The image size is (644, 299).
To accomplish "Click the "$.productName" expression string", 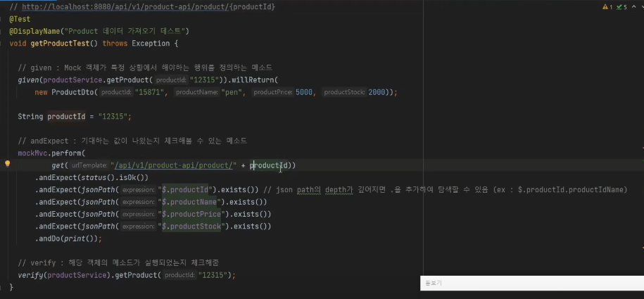I will 189,202.
